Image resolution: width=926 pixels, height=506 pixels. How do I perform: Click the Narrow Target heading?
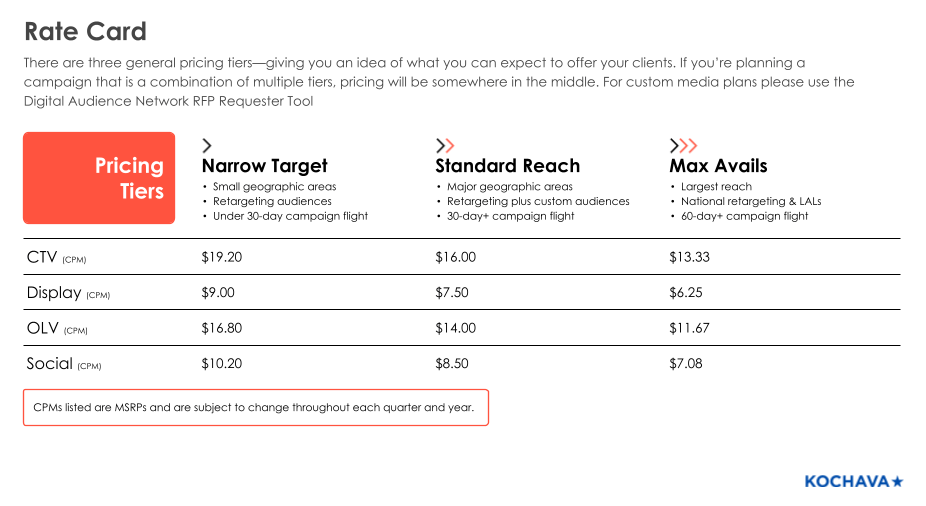coord(265,166)
